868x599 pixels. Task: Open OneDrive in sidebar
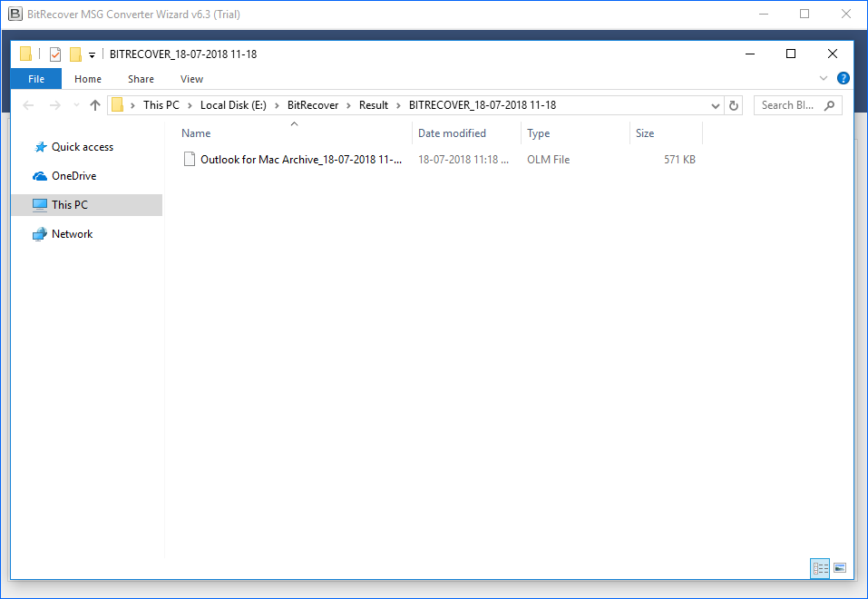tap(73, 176)
